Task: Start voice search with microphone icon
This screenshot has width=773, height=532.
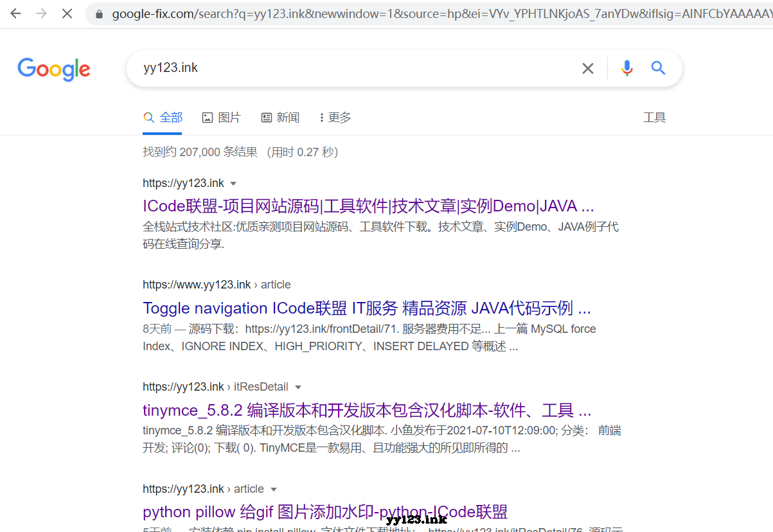Action: pyautogui.click(x=627, y=68)
